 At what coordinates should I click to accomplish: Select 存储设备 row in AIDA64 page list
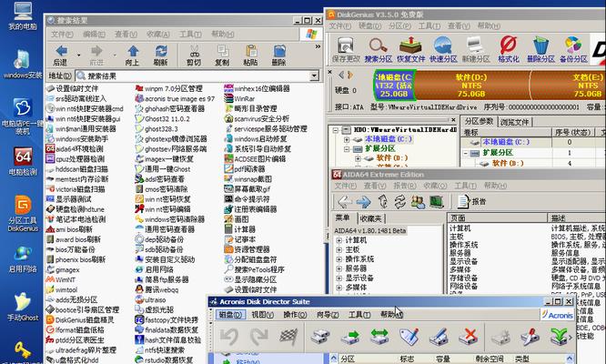pyautogui.click(x=463, y=278)
